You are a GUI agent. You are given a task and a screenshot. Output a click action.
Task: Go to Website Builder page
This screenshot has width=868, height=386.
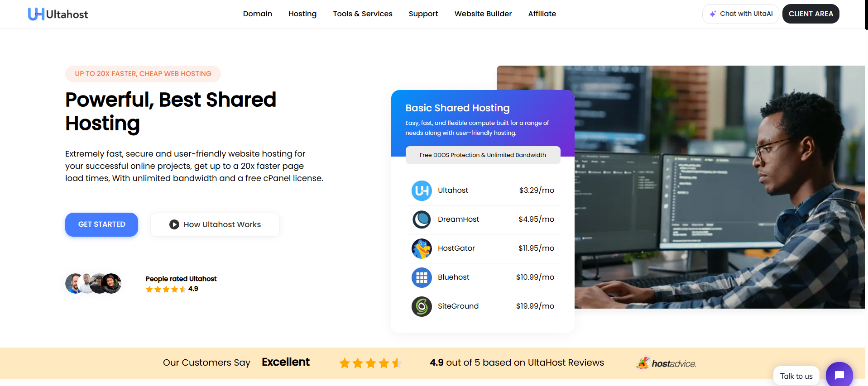click(x=483, y=14)
